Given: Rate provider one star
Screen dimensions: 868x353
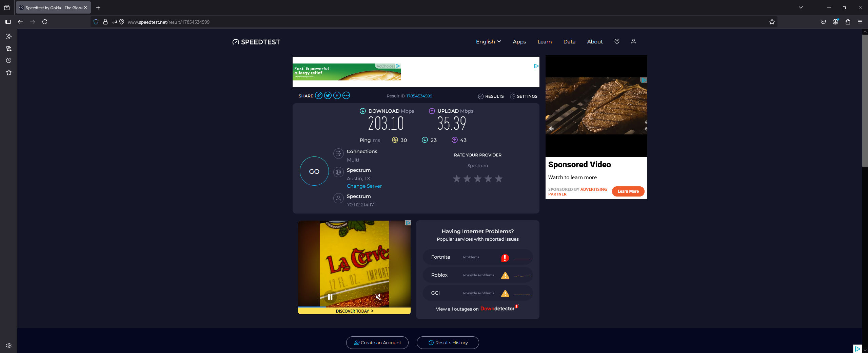Looking at the screenshot, I should (x=457, y=179).
